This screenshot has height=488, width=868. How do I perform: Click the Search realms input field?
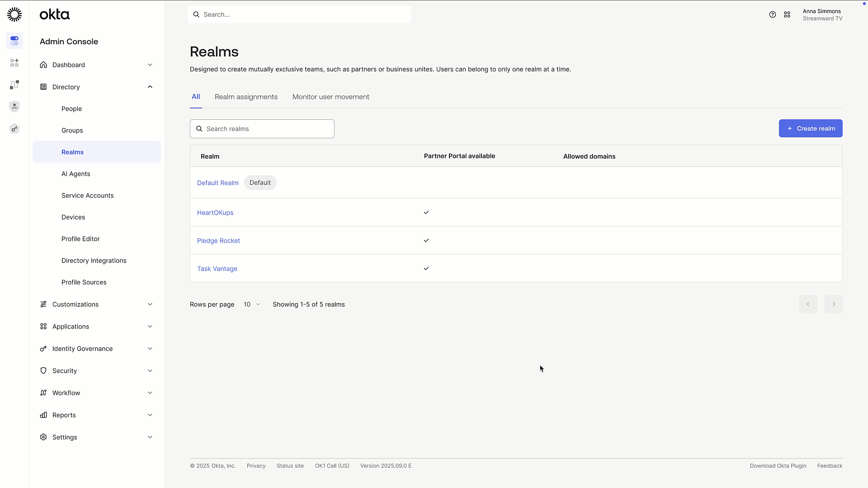(x=267, y=129)
